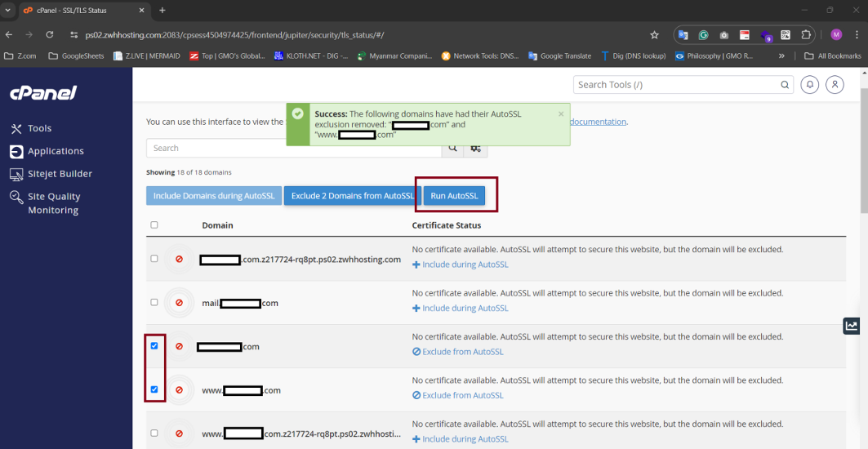Viewport: 868px width, 449px height.
Task: Reload the page
Action: (49, 35)
